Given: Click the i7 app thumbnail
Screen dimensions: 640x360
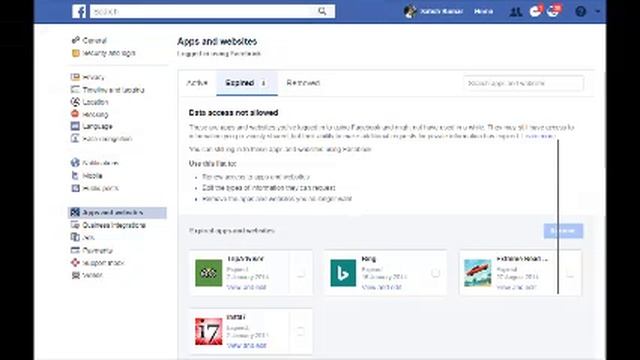Looking at the screenshot, I should [x=209, y=331].
